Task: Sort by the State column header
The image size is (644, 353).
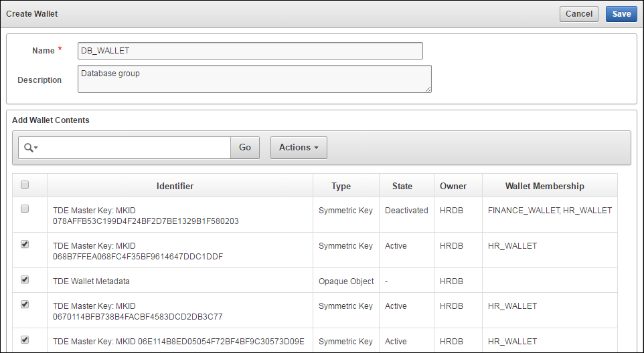Action: 402,186
